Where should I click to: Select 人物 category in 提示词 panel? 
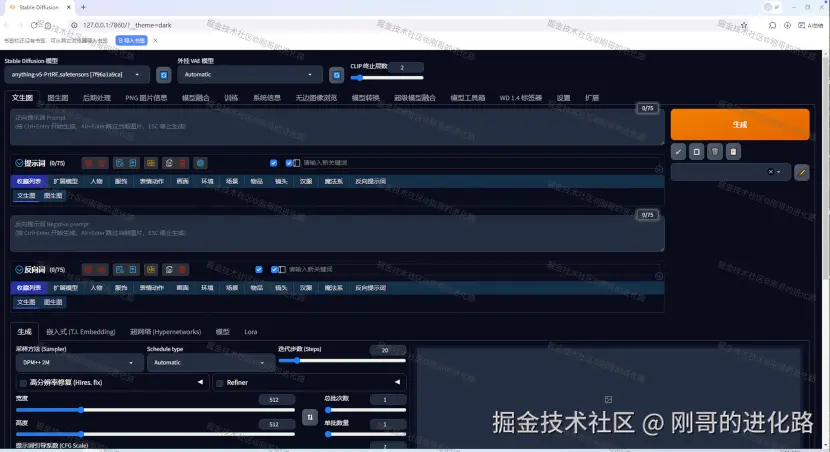click(x=96, y=181)
